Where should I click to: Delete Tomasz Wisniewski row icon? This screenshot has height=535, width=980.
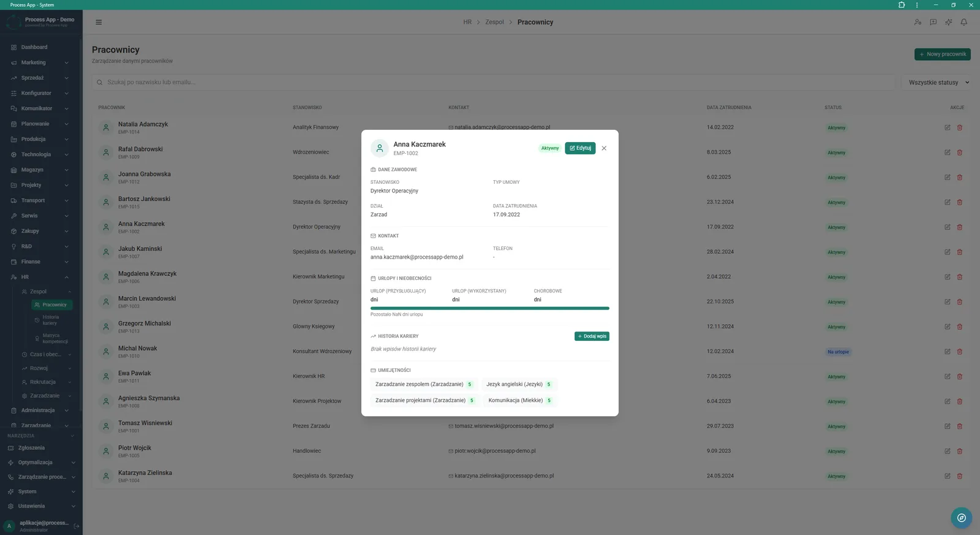pos(960,426)
